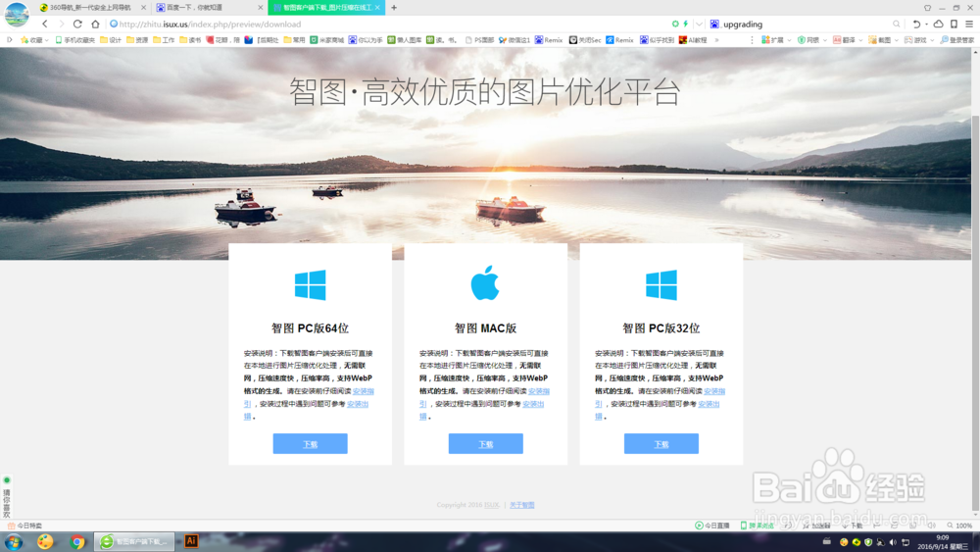Close the 360导航 tab
The image size is (980, 552).
(x=144, y=8)
